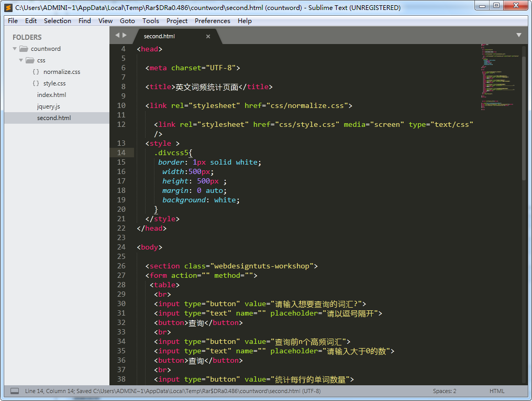Click line number 24 in gutter
The image size is (532, 401).
(121, 247)
